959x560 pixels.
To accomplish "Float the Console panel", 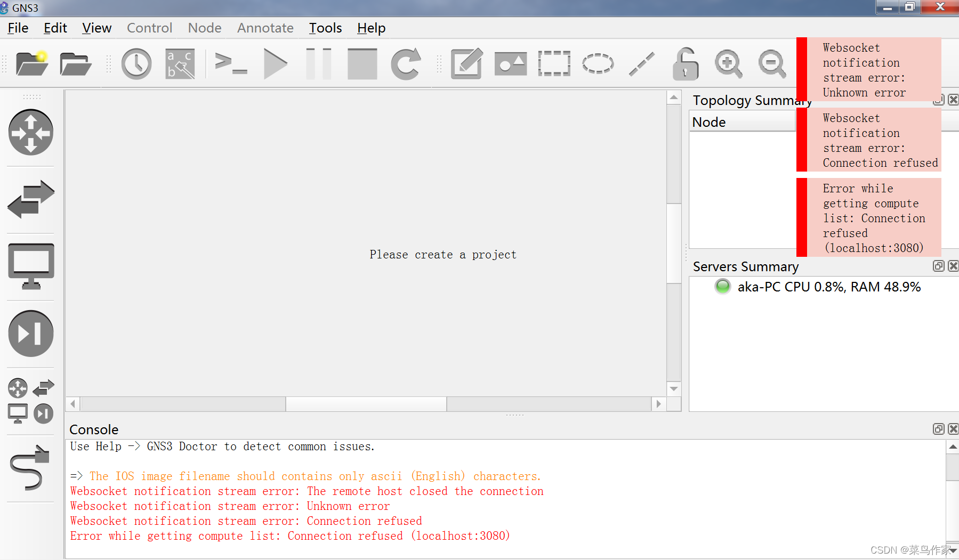I will (939, 429).
